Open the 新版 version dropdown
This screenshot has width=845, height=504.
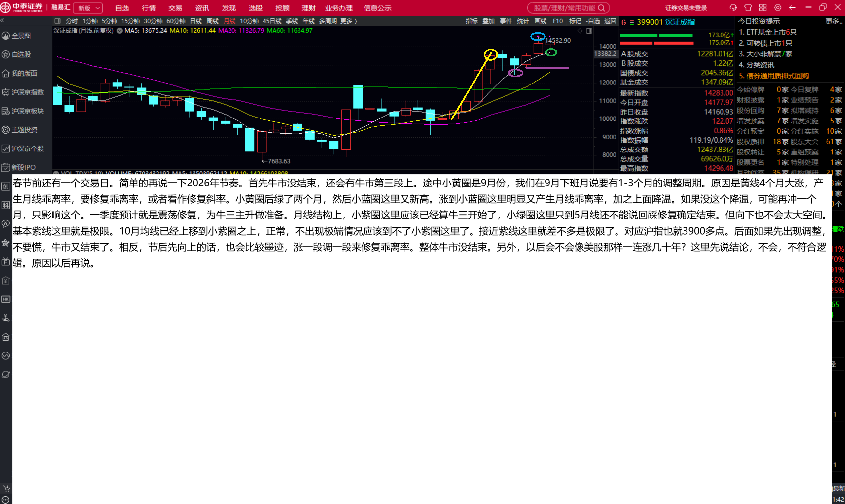point(88,8)
